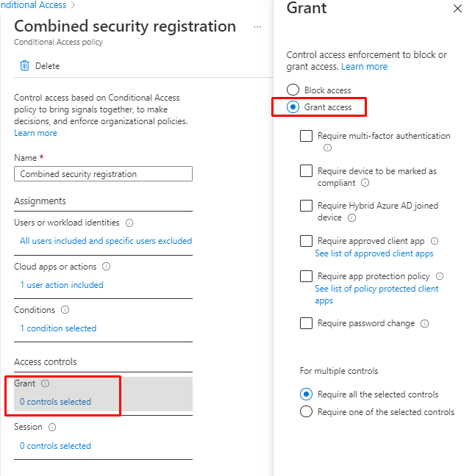Choose Require one of the selected controls

307,412
